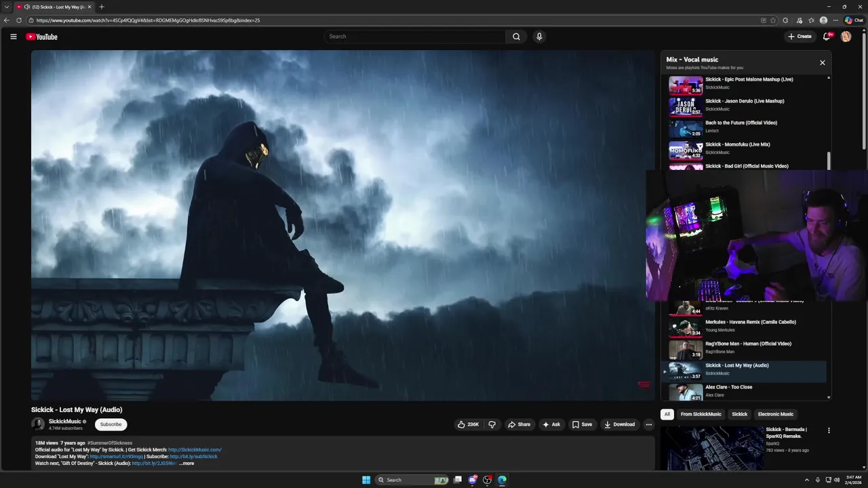Open a new browser tab
This screenshot has width=868, height=488.
pyautogui.click(x=102, y=7)
